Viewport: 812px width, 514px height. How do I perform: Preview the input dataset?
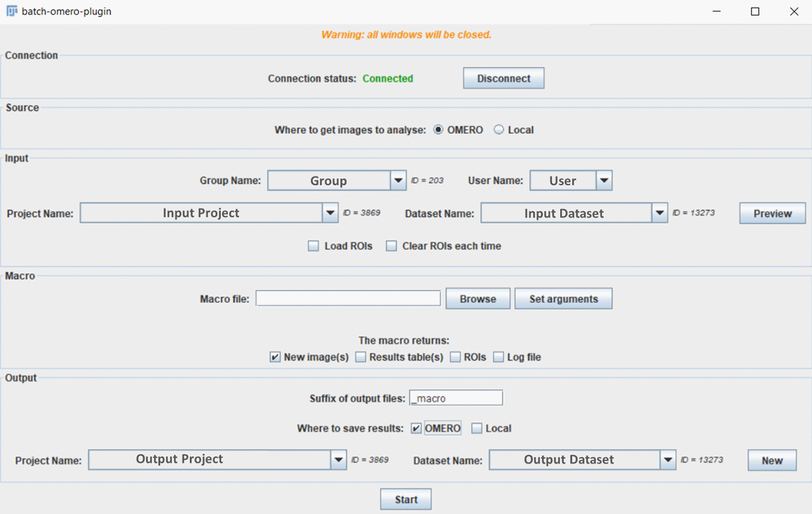tap(772, 213)
